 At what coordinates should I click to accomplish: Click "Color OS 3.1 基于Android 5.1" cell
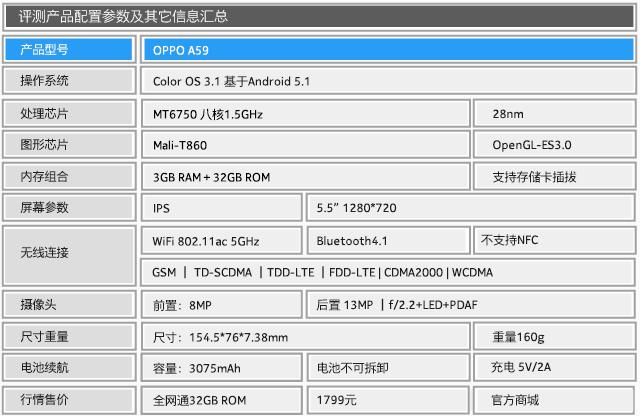tap(388, 81)
